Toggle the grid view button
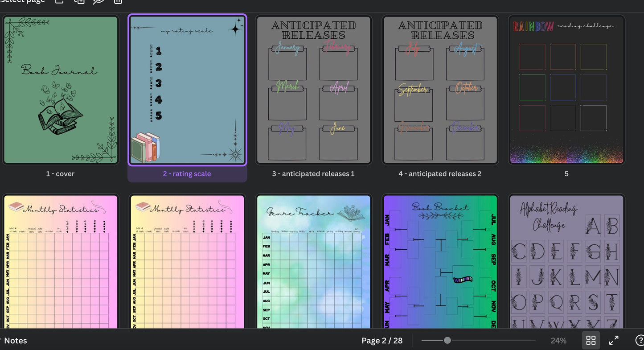The width and height of the screenshot is (644, 350). tap(591, 341)
